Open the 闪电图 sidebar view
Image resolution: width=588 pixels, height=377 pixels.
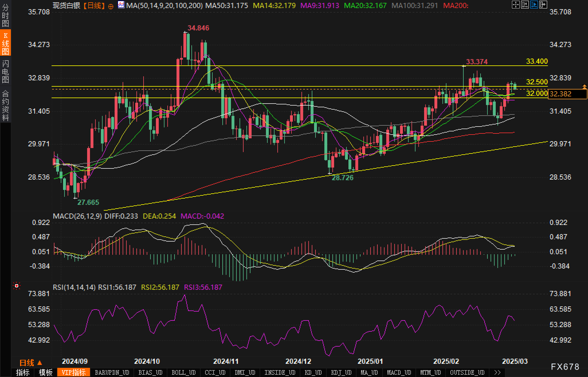5,71
